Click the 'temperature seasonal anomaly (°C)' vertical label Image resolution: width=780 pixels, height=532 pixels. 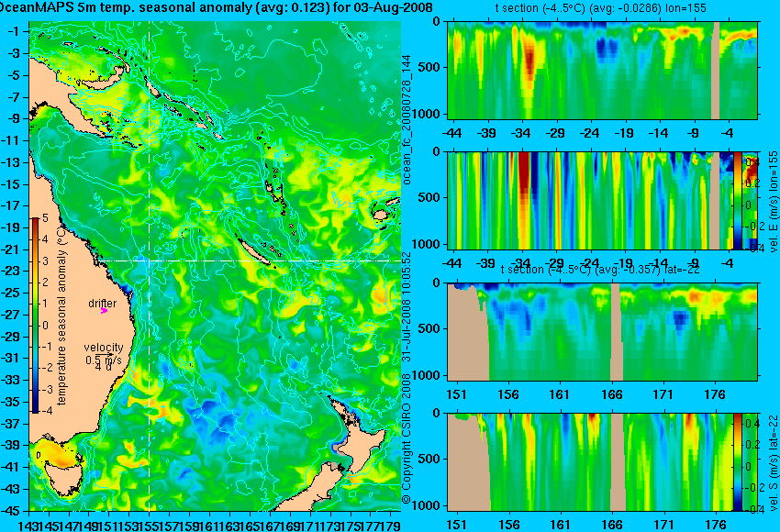[61, 316]
